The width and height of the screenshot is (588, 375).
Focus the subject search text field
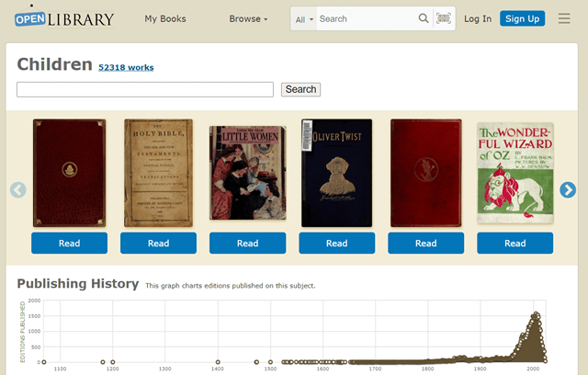pos(145,90)
